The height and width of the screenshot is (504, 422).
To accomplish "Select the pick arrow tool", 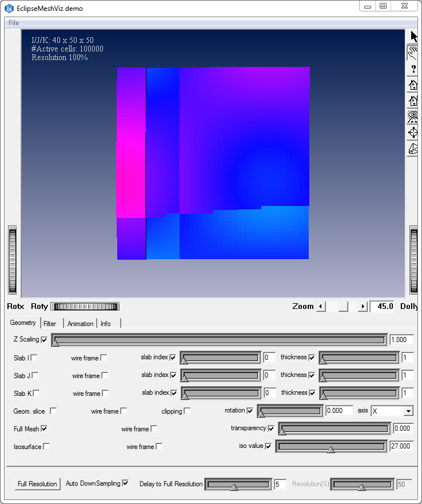I will click(x=413, y=37).
